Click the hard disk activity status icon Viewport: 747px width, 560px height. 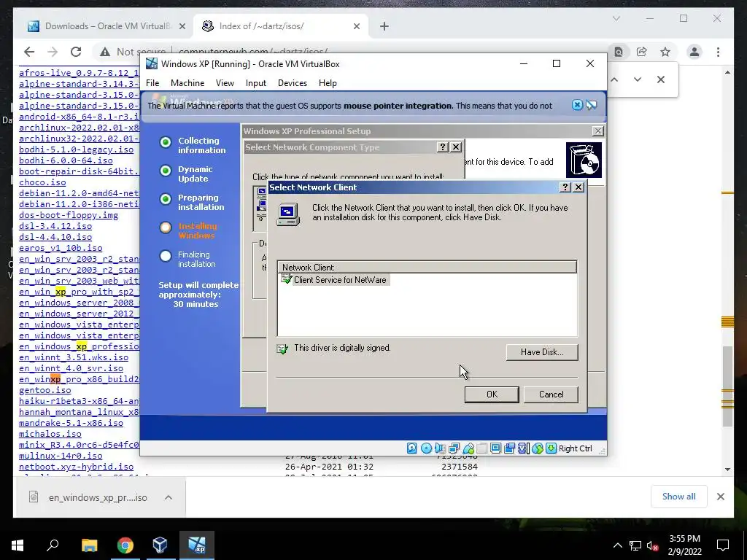pyautogui.click(x=412, y=448)
